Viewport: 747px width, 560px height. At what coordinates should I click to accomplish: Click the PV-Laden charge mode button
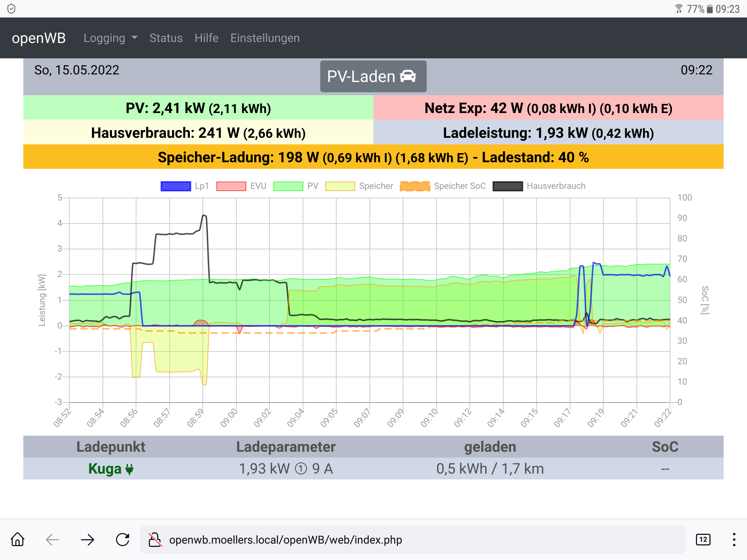click(x=373, y=77)
